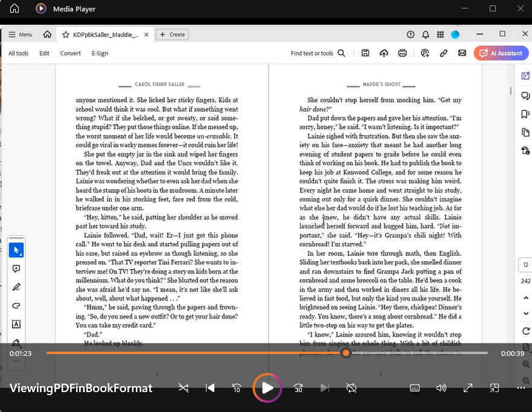The width and height of the screenshot is (532, 412).
Task: Add a comment with the note tool
Action: coord(16,268)
